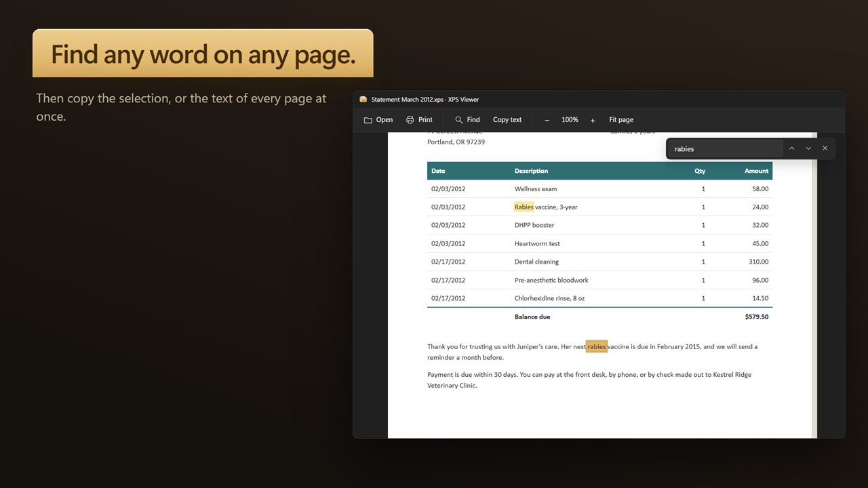Viewport: 868px width, 488px height.
Task: Click the vertical scrollbar beside the page
Action: click(x=814, y=285)
